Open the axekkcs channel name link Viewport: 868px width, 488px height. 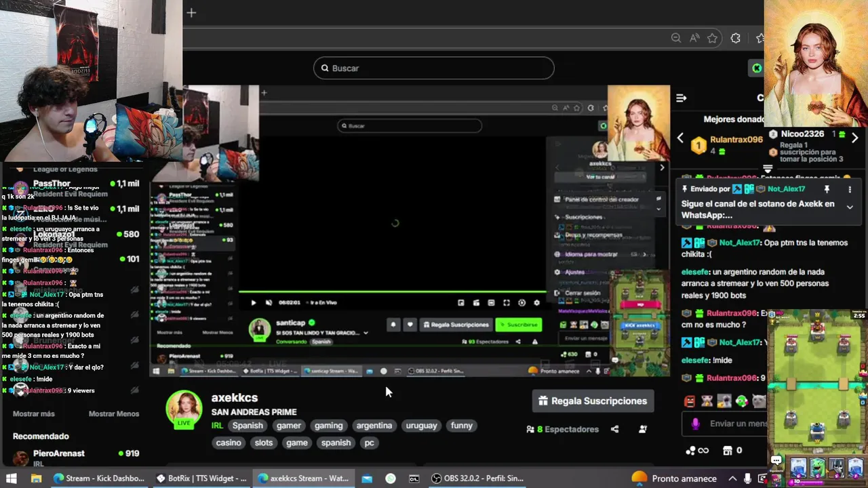pyautogui.click(x=235, y=398)
